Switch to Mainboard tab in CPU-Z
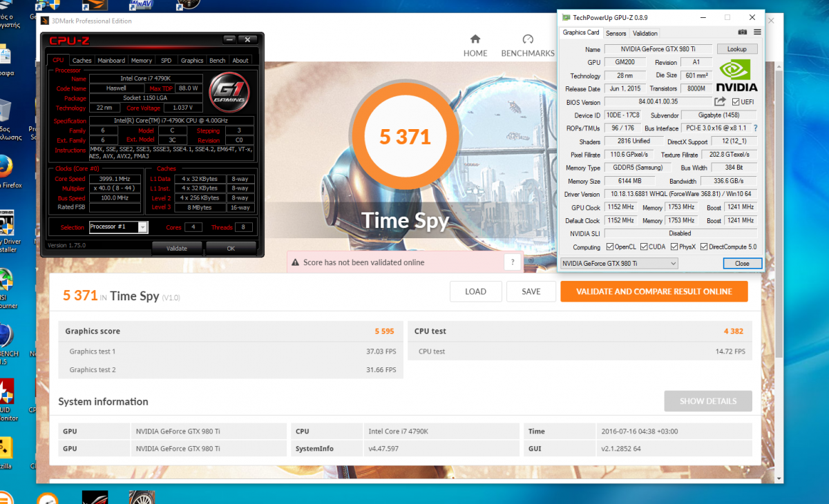This screenshot has width=829, height=504. [x=111, y=61]
